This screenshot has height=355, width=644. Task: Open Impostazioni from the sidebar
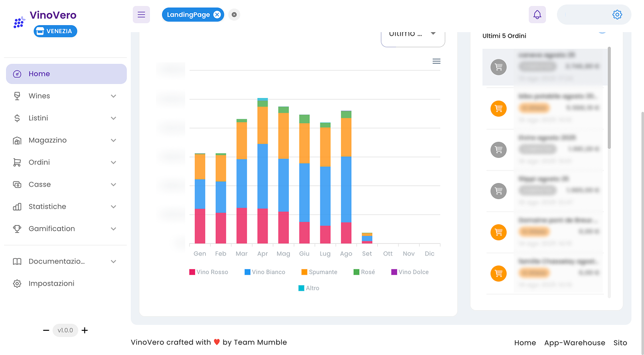coord(52,283)
